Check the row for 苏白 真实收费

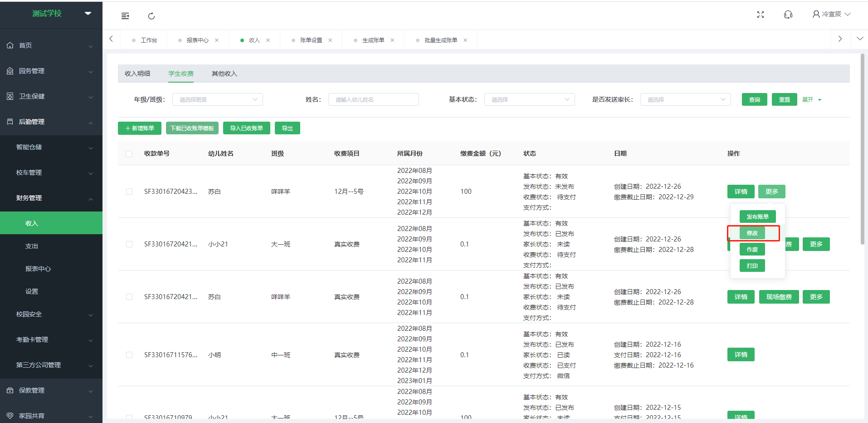(x=129, y=297)
